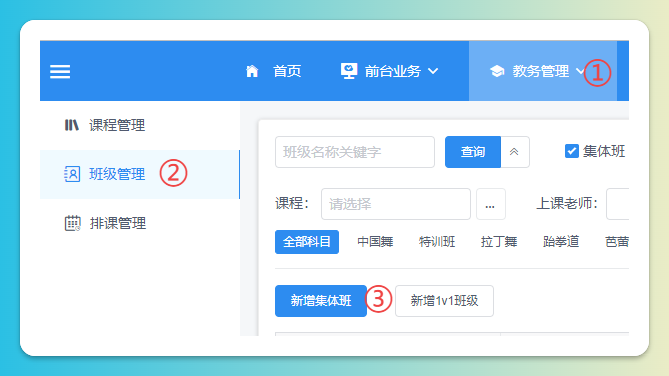Select 班级管理 in sidebar
This screenshot has width=669, height=376.
140,175
